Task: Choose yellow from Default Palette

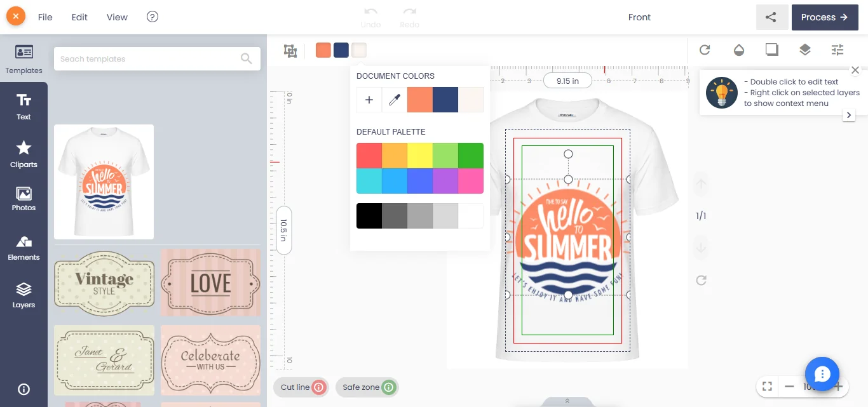Action: tap(420, 156)
